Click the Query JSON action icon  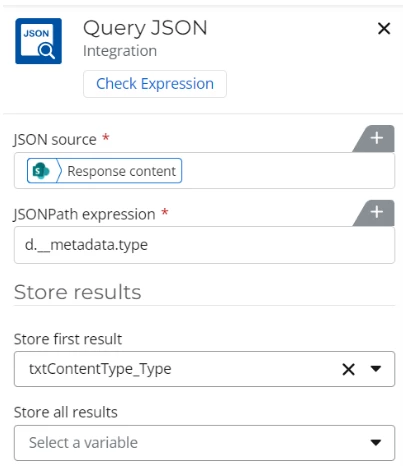point(38,41)
